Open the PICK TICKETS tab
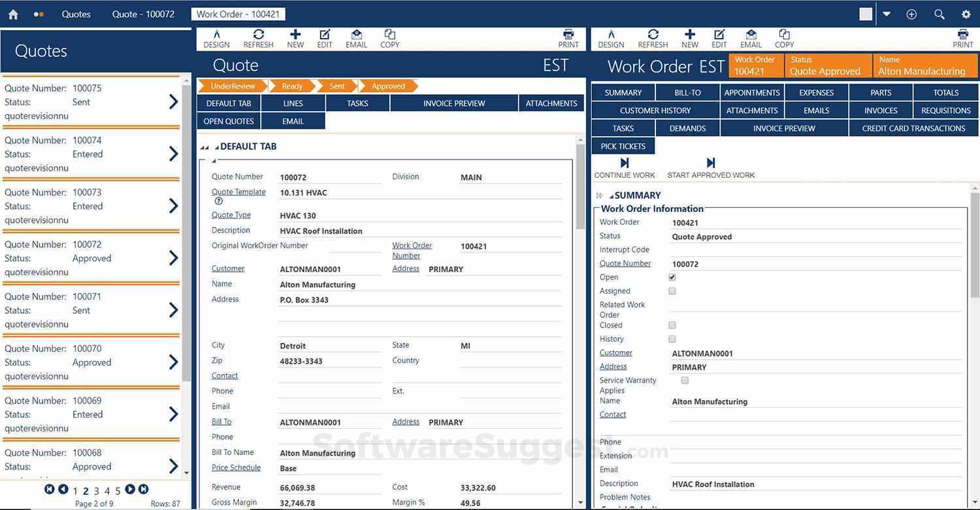Viewport: 980px width, 510px height. coord(622,145)
